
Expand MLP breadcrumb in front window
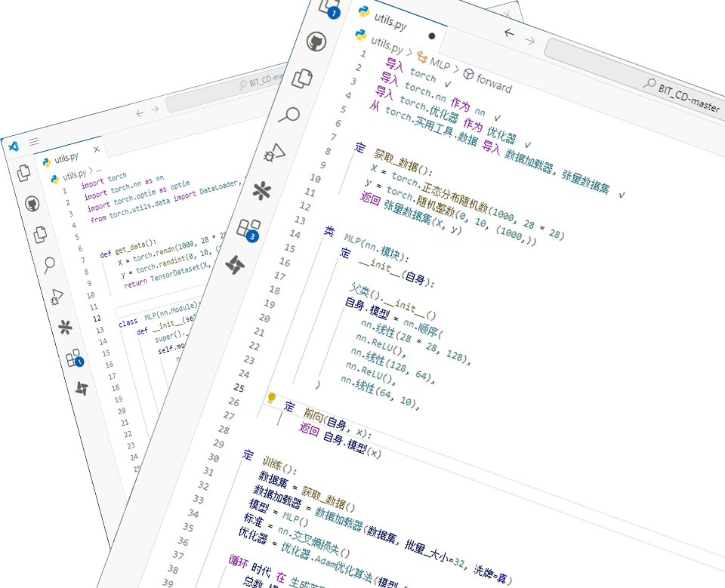[440, 66]
